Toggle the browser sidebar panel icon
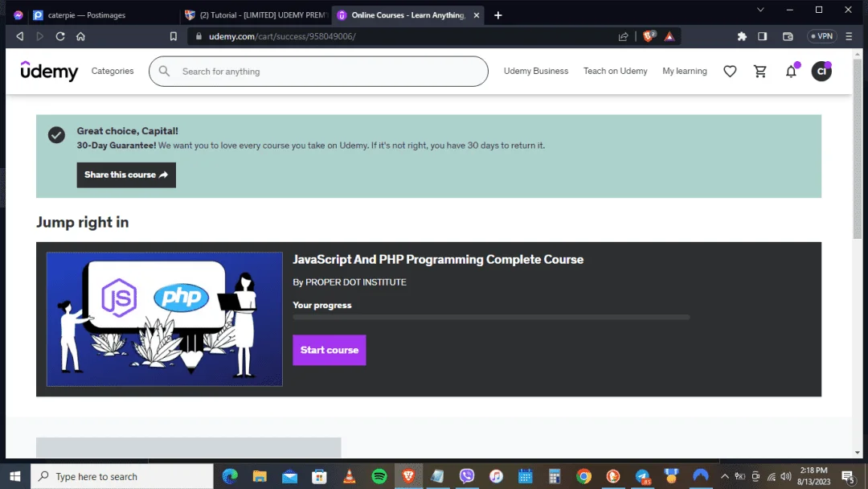The height and width of the screenshot is (489, 868). pyautogui.click(x=762, y=36)
